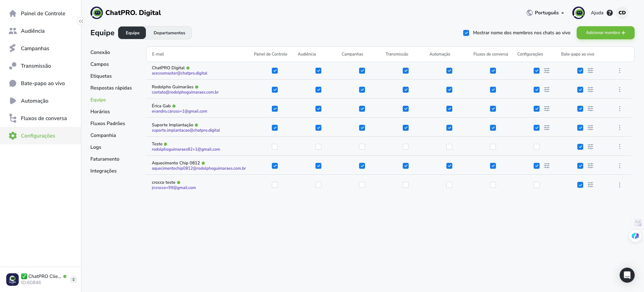Click the Transmissão sidebar icon
Screen dimensions: 644x292
tap(13, 66)
